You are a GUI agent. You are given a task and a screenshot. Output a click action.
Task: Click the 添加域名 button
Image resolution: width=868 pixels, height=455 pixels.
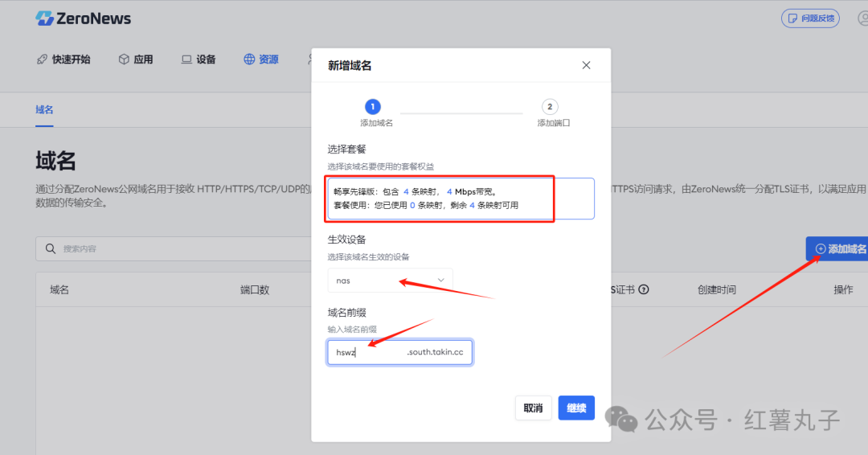click(x=837, y=248)
